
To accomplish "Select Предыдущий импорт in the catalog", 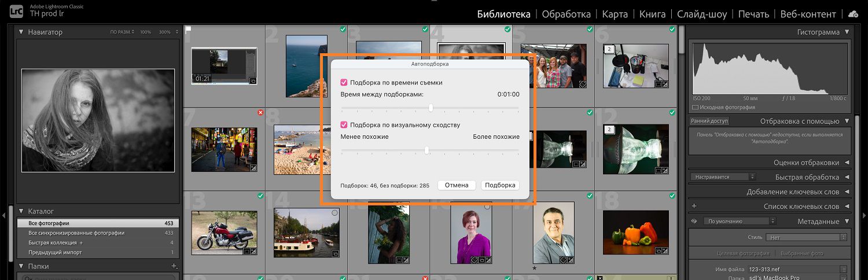I will point(98,253).
